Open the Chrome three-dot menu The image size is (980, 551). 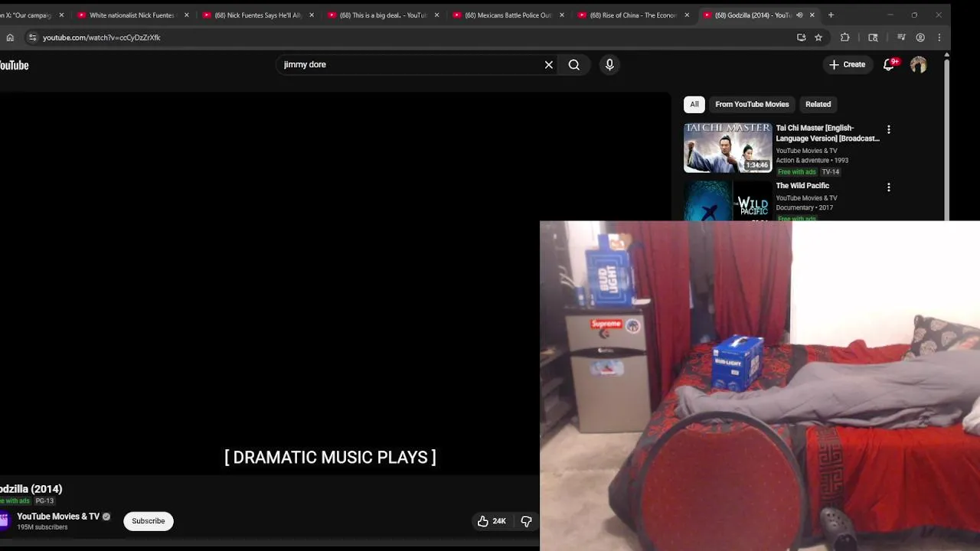coord(939,37)
